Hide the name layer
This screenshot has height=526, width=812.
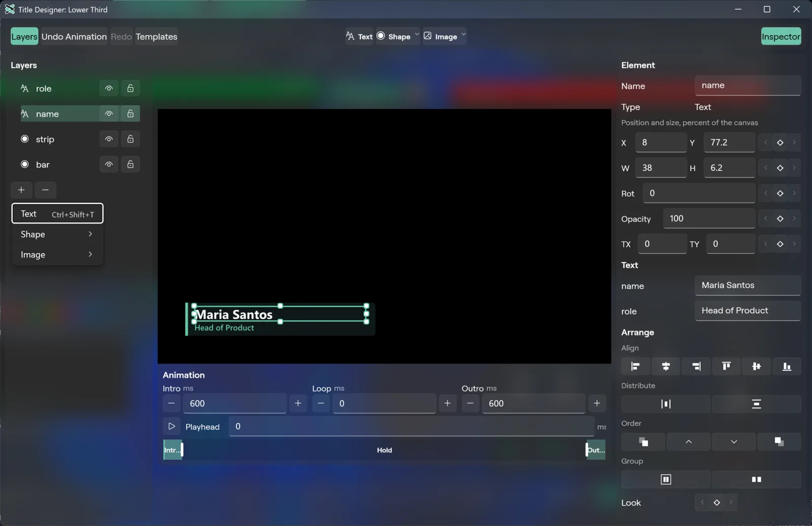[x=109, y=114]
